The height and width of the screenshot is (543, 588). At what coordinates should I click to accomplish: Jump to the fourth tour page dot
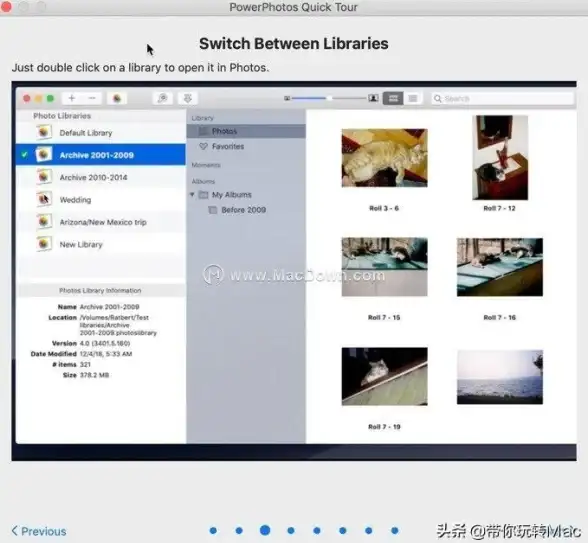point(291,530)
